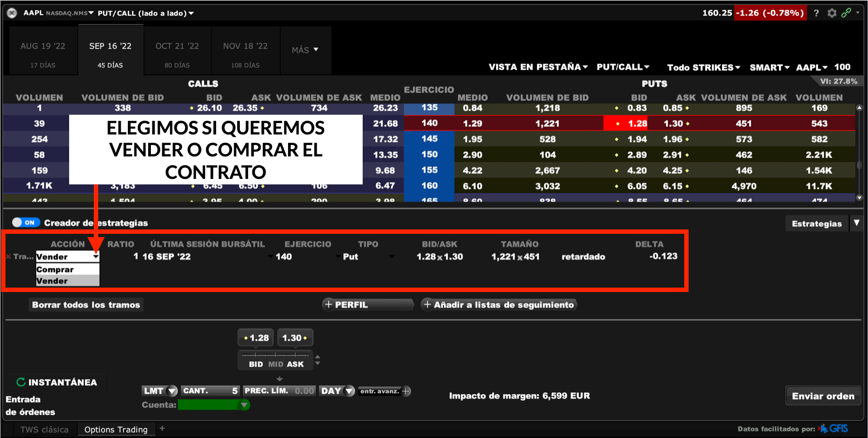Set the price slider to BID
Image resolution: width=868 pixels, height=438 pixels.
point(256,364)
